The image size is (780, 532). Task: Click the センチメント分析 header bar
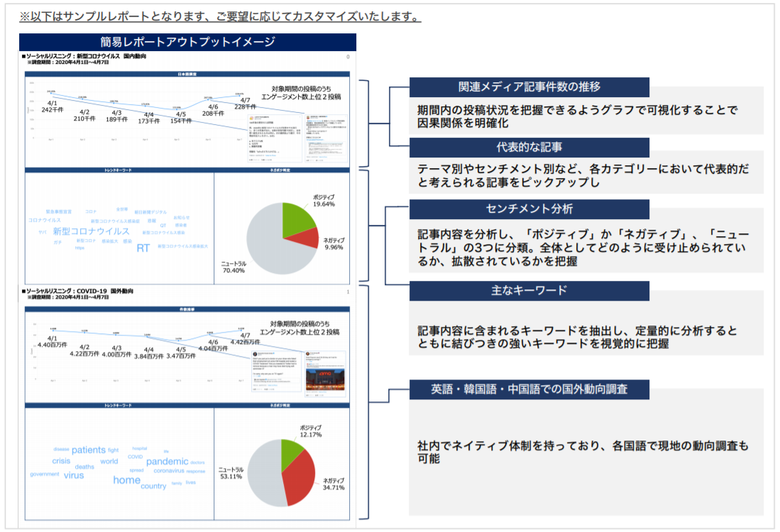pos(529,209)
